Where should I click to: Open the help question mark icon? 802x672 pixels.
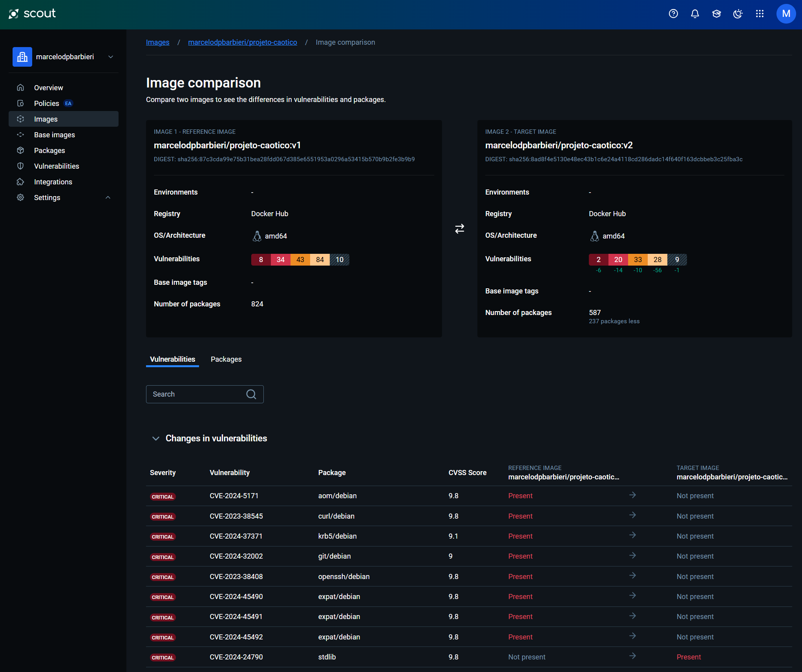coord(673,14)
